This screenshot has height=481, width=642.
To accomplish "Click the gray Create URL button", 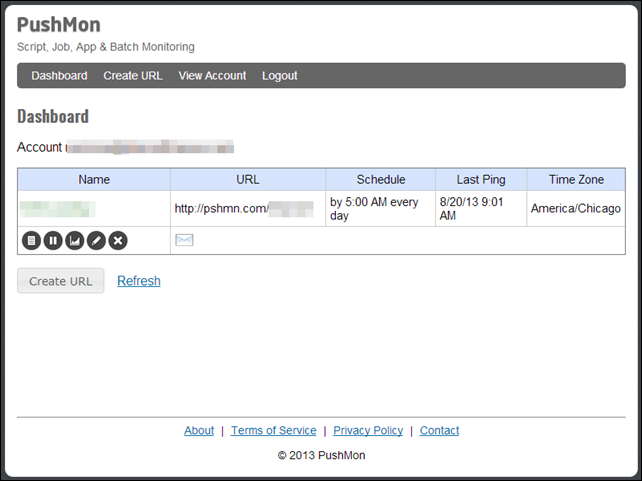I will (x=61, y=281).
